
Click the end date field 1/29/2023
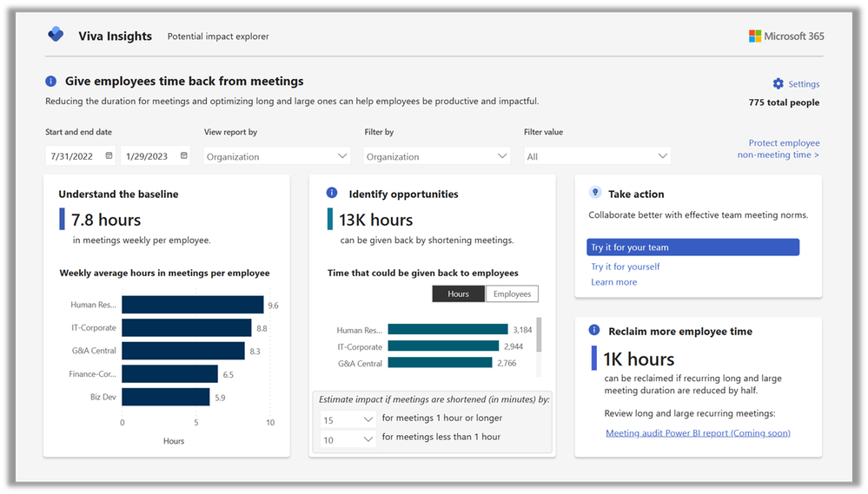[156, 156]
